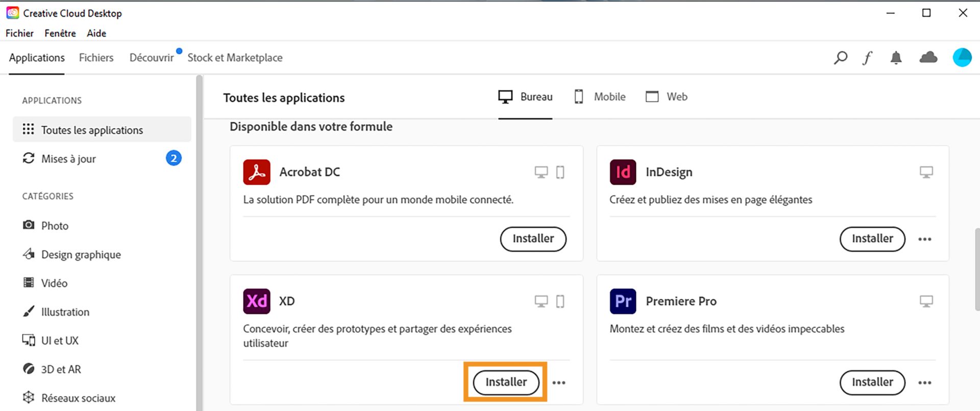Image resolution: width=980 pixels, height=411 pixels.
Task: Switch to the Découvrir tab
Action: tap(151, 57)
